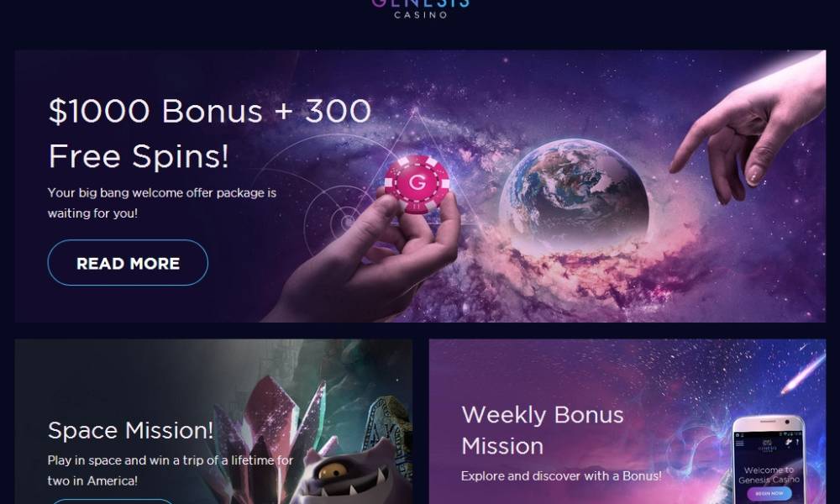The height and width of the screenshot is (504, 840).
Task: Open the Space Mission! heading
Action: click(130, 430)
